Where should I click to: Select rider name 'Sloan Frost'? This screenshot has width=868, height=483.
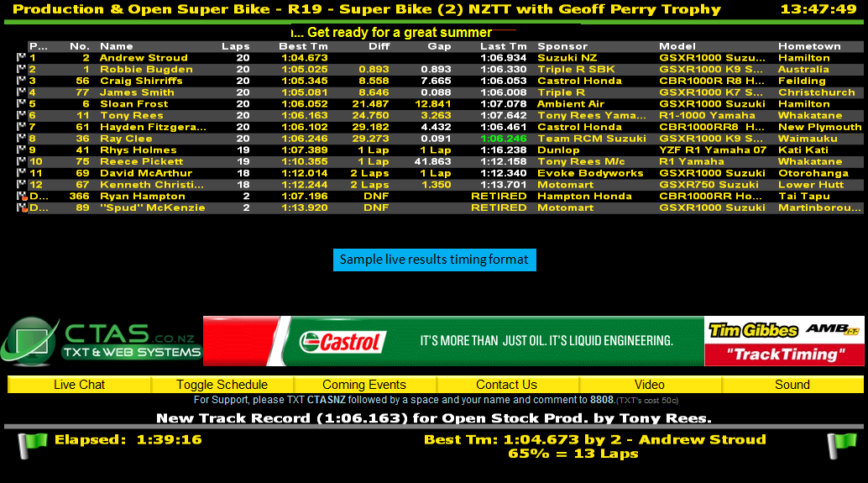point(134,103)
